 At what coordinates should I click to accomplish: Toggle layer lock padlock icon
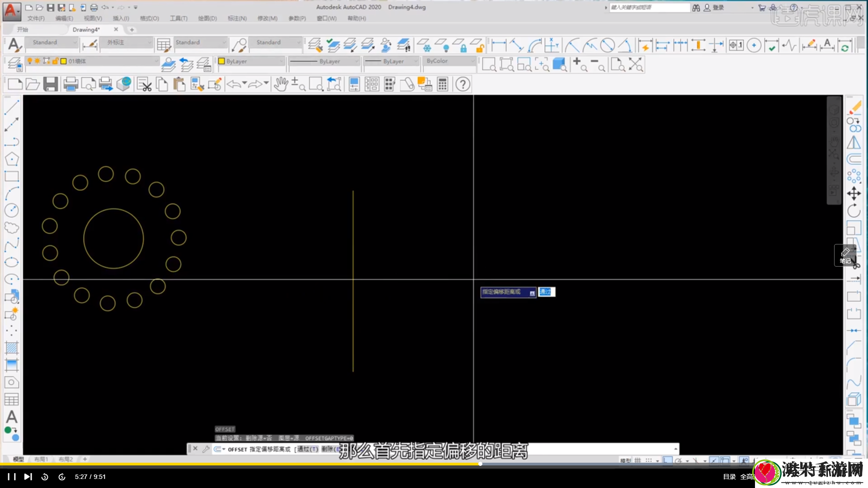click(55, 61)
